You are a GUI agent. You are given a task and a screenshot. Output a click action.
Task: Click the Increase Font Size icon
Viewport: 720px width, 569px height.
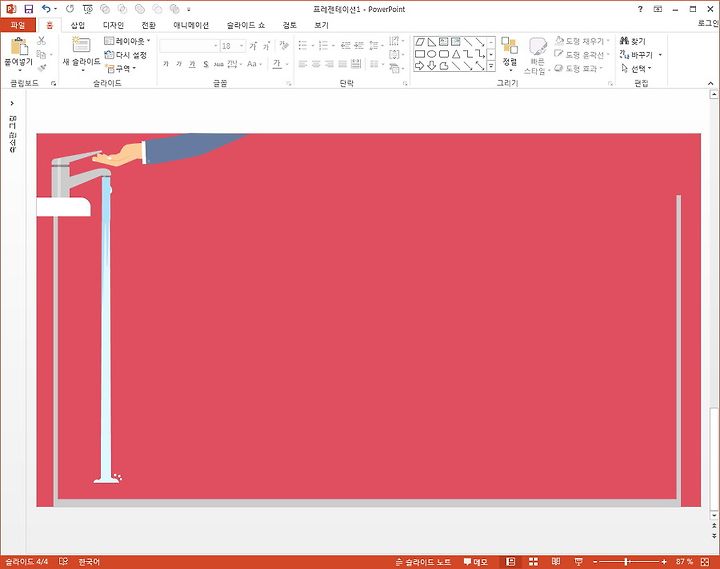(253, 46)
